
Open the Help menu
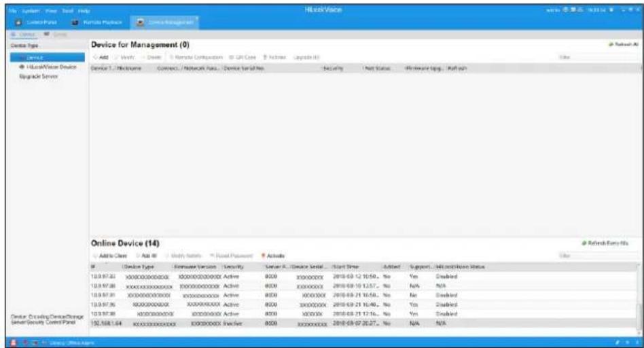coord(84,11)
